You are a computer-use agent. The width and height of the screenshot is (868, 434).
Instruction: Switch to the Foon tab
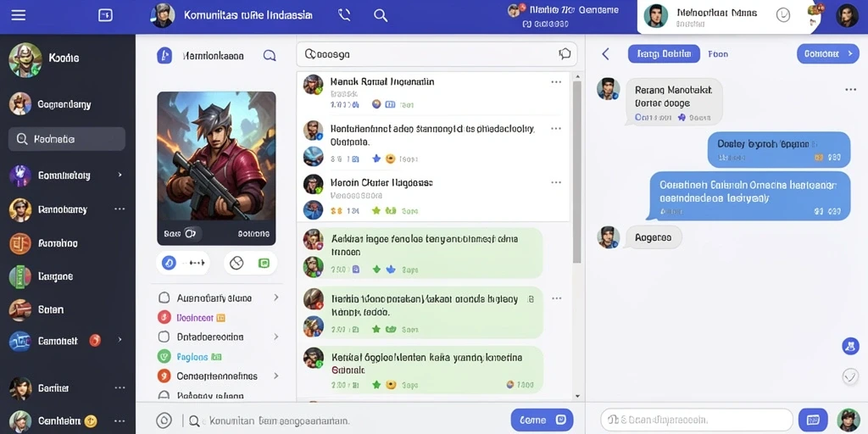pos(718,54)
